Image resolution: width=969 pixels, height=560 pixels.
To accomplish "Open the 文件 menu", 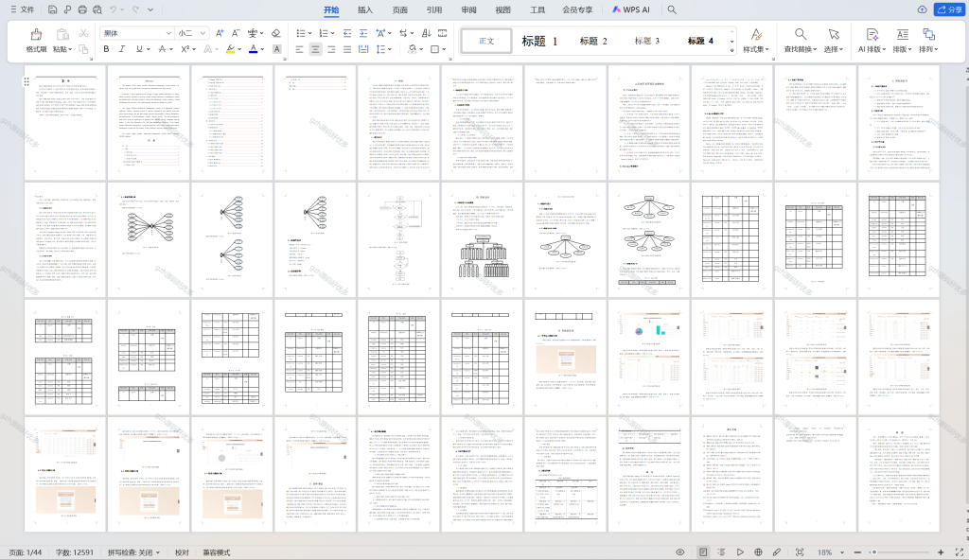I will pyautogui.click(x=23, y=9).
